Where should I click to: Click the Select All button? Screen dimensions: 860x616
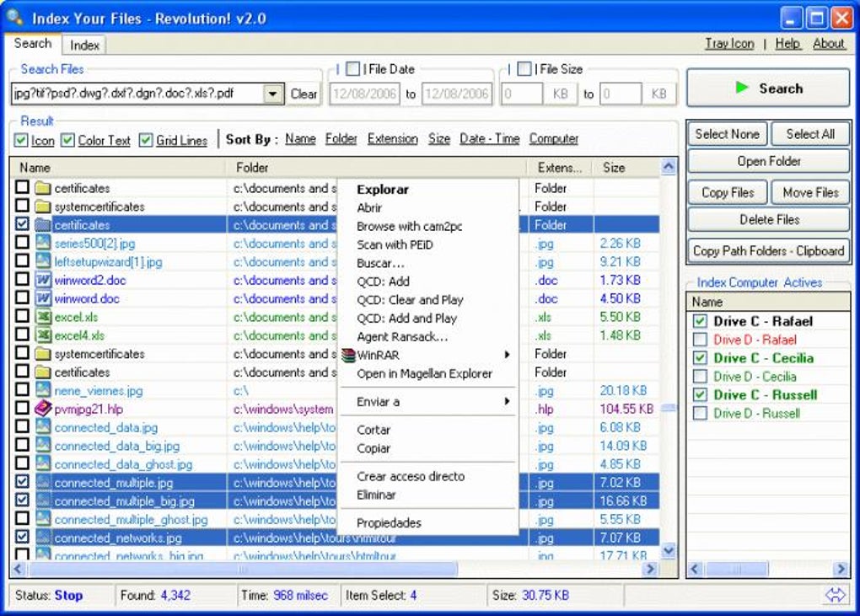(810, 134)
